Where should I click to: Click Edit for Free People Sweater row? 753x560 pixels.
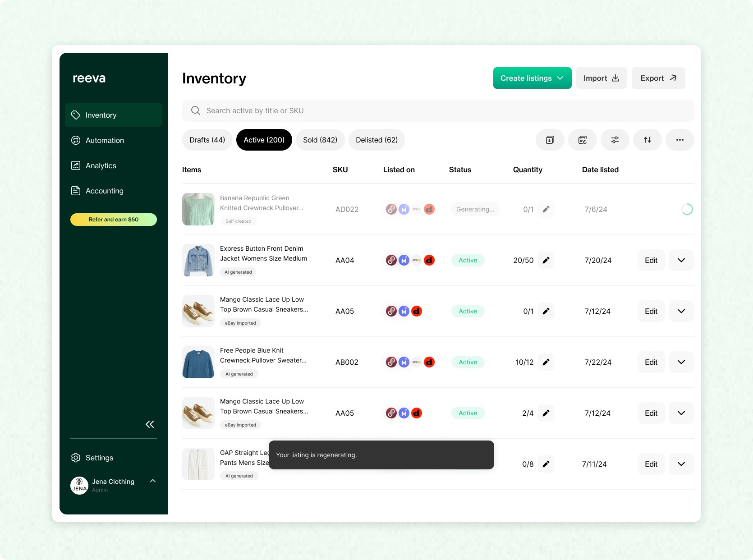pos(651,362)
